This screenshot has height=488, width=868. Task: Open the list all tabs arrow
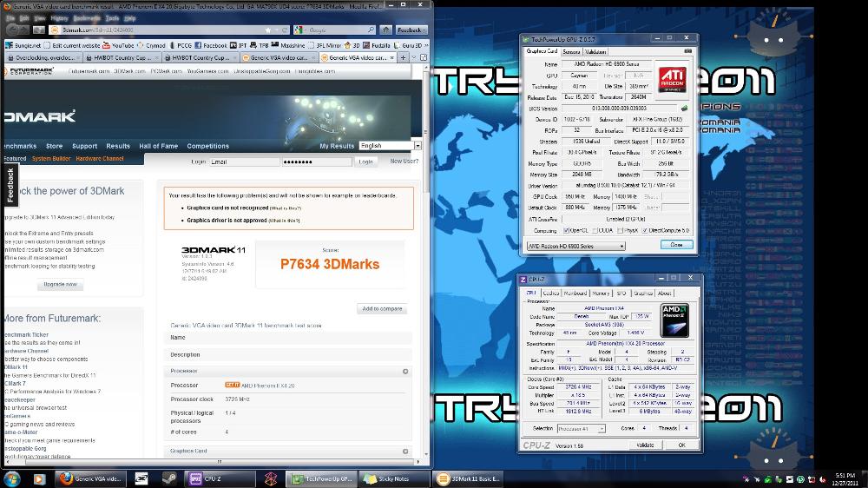click(x=414, y=57)
